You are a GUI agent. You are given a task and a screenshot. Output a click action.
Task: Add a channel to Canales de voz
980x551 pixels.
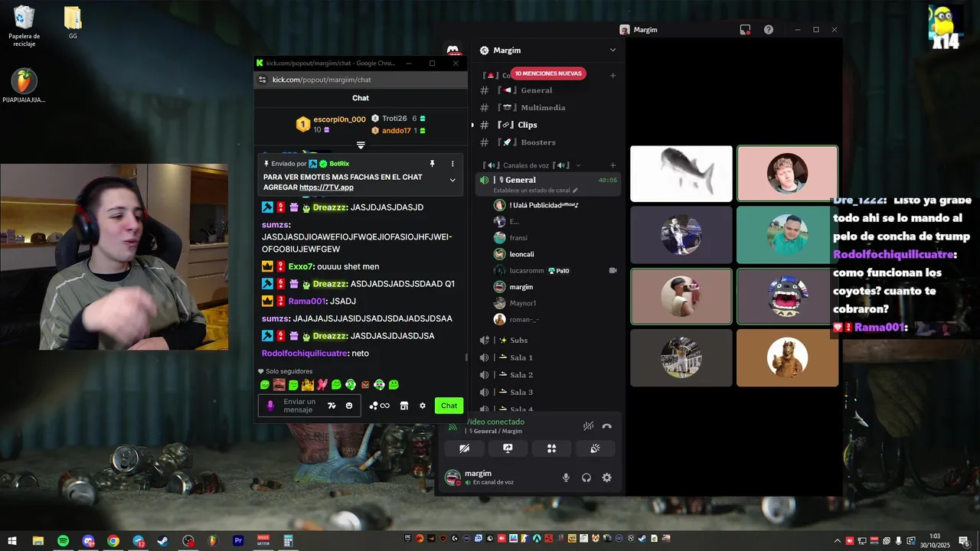tap(612, 165)
